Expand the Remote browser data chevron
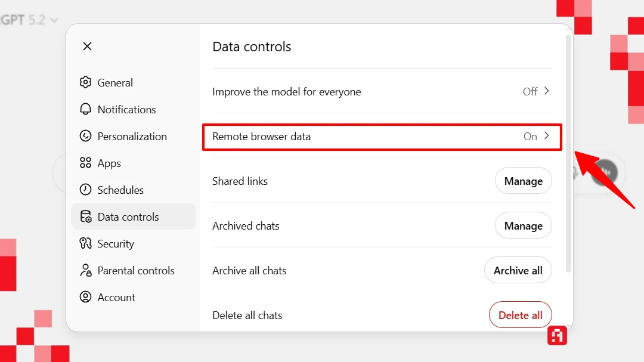This screenshot has width=644, height=362. [547, 136]
